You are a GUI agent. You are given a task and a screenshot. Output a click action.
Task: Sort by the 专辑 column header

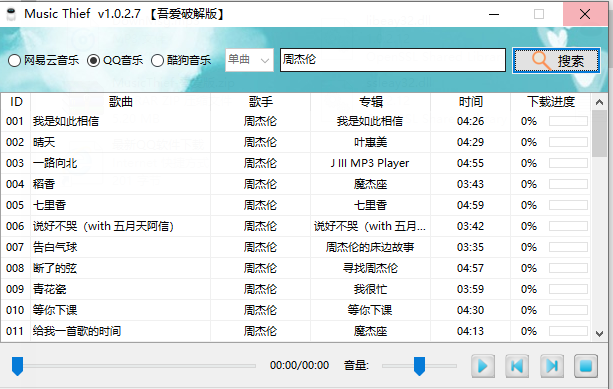pos(370,102)
